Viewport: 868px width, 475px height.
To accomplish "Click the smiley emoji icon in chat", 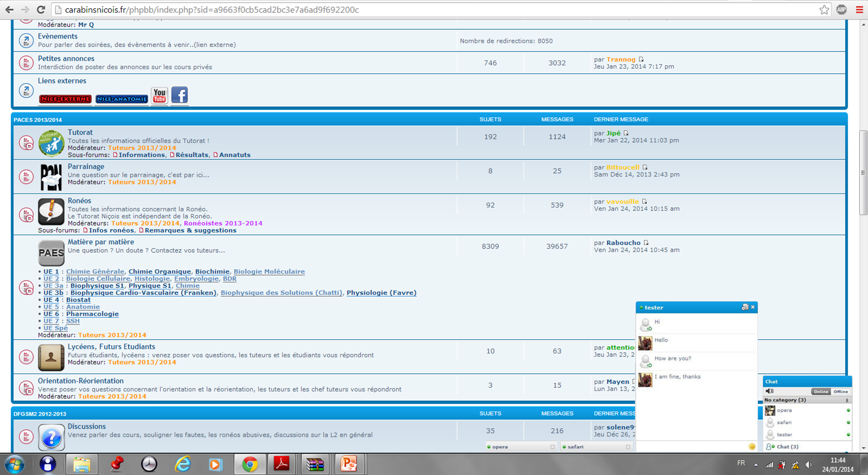I will point(752,447).
